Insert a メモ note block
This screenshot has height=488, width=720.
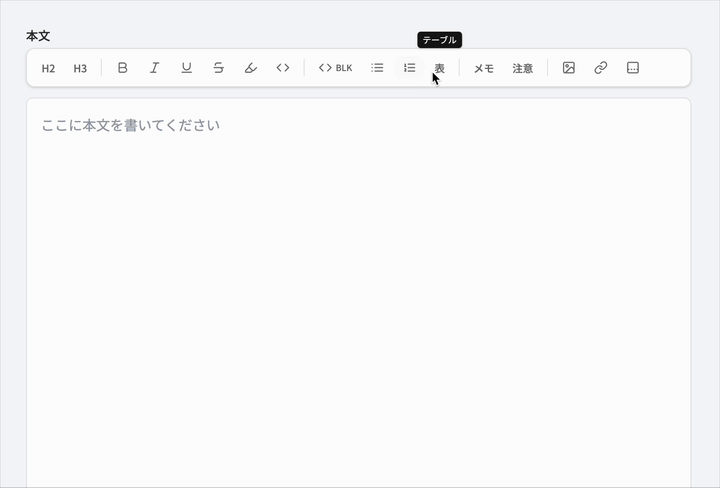point(484,68)
